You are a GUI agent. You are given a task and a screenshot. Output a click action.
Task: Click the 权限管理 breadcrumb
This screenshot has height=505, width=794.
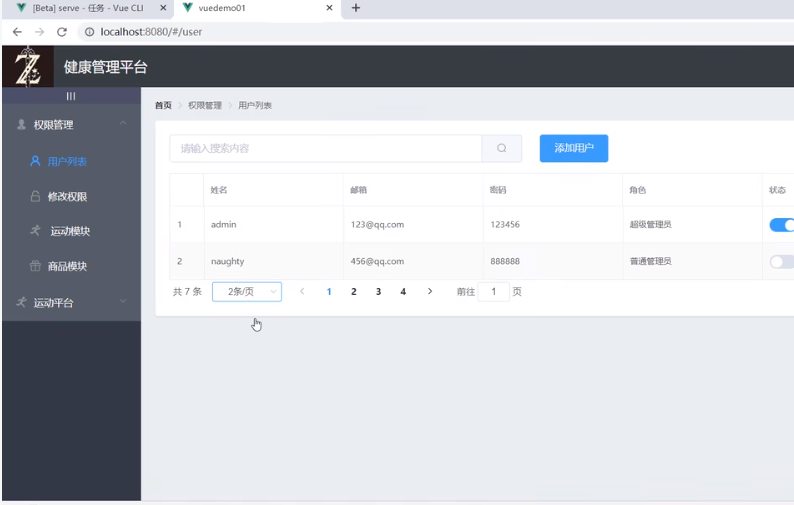[x=205, y=105]
